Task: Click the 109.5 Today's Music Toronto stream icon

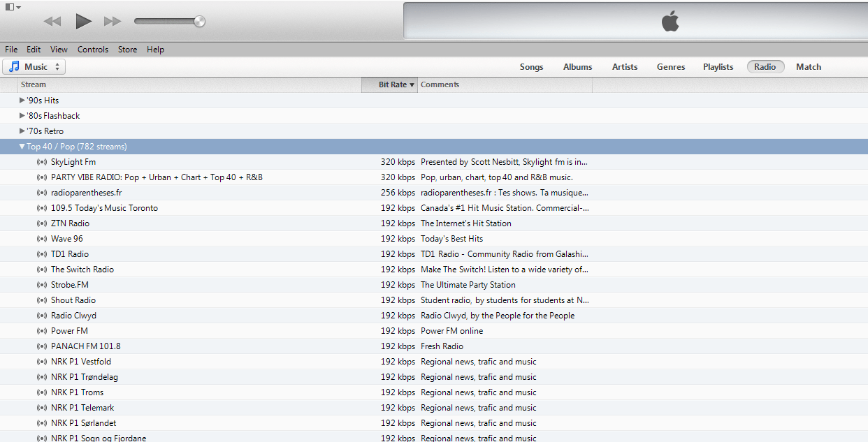Action: tap(42, 208)
